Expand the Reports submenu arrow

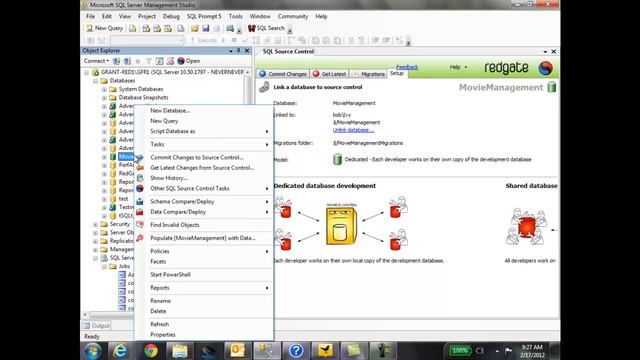[x=267, y=288]
